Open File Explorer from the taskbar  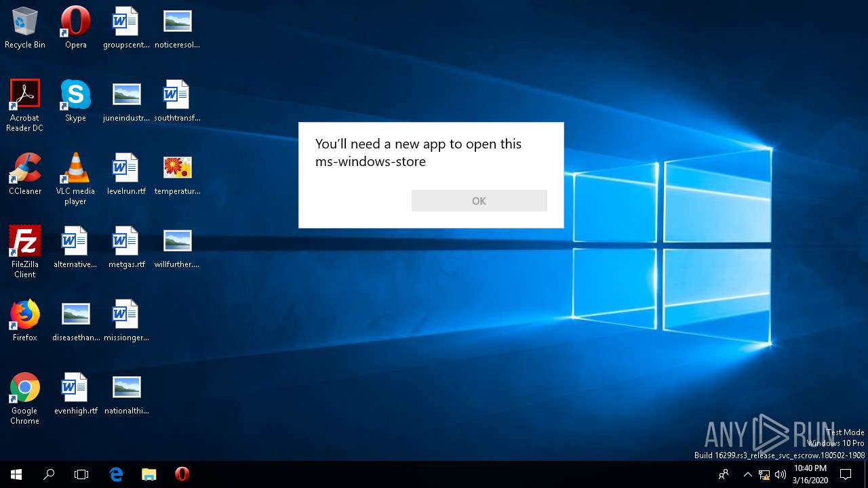(x=149, y=474)
